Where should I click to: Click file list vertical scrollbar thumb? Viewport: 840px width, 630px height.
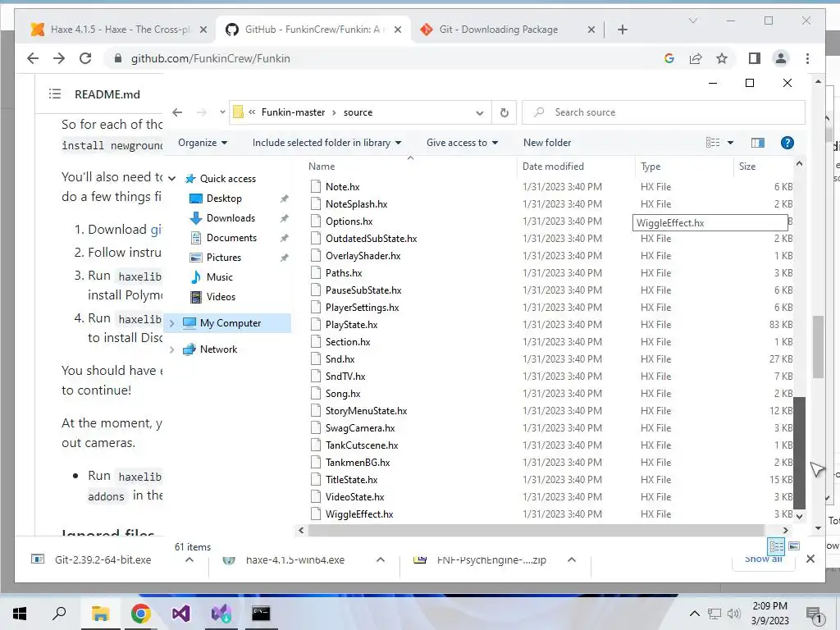coord(799,453)
